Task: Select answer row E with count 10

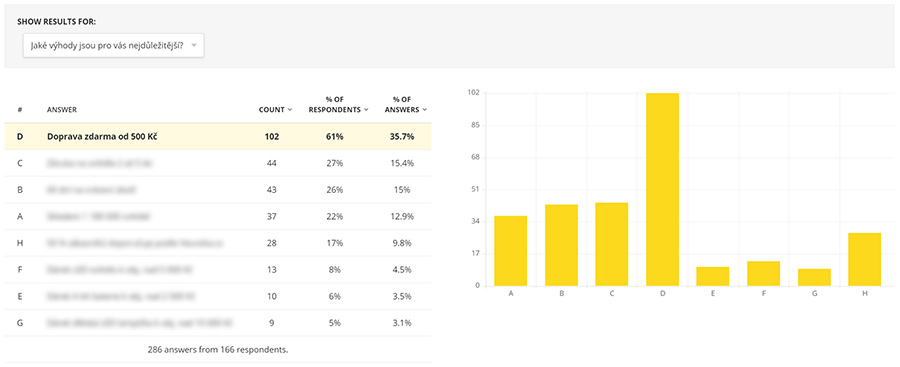Action: [218, 296]
